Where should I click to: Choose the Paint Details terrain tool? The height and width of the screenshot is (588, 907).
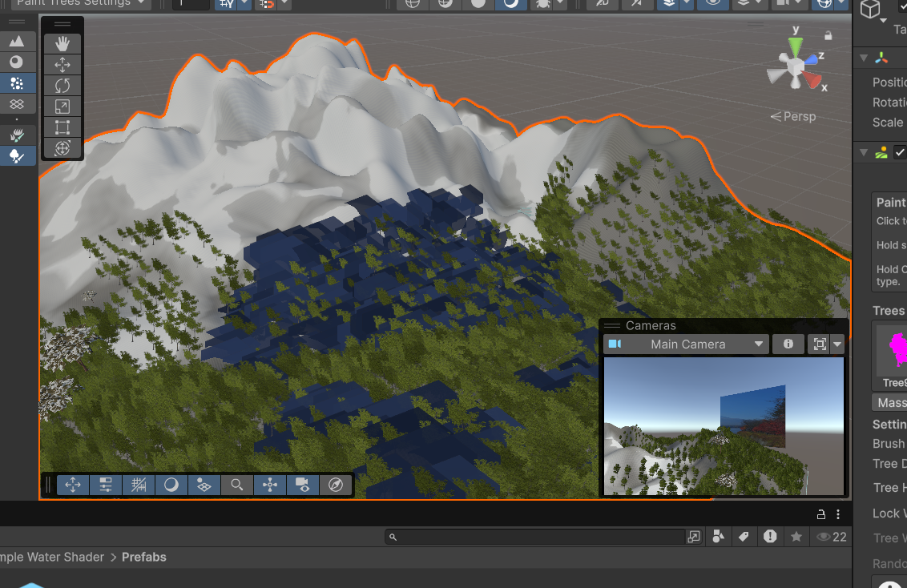pyautogui.click(x=17, y=135)
